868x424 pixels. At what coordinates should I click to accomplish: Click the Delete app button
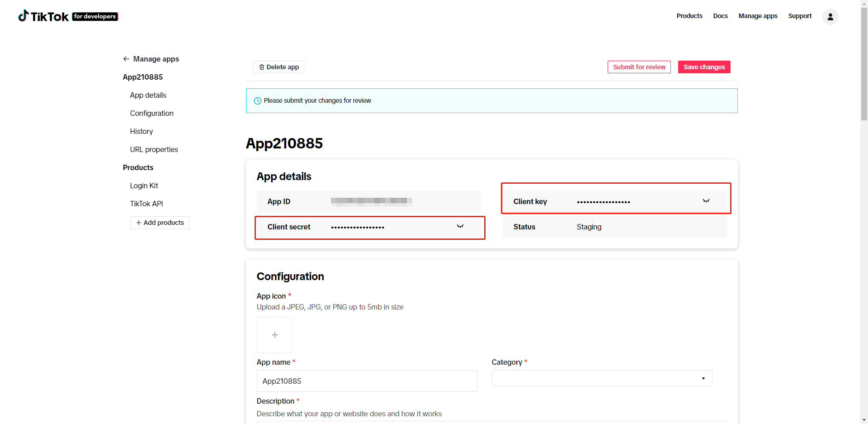[x=278, y=67]
